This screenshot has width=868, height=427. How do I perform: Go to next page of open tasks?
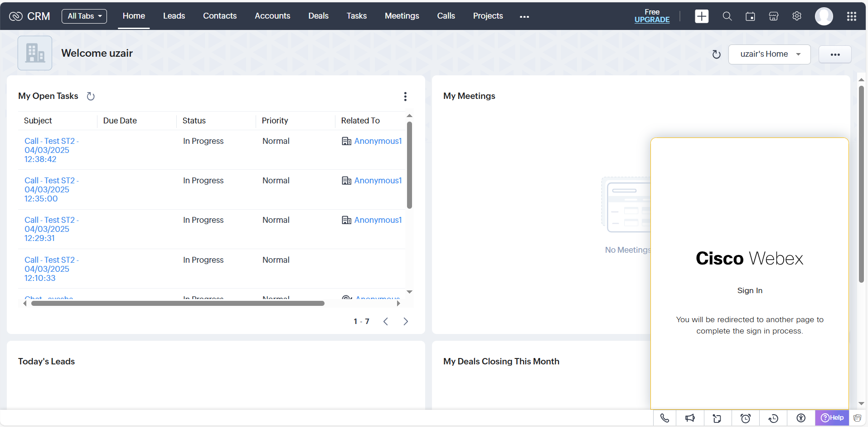(406, 321)
